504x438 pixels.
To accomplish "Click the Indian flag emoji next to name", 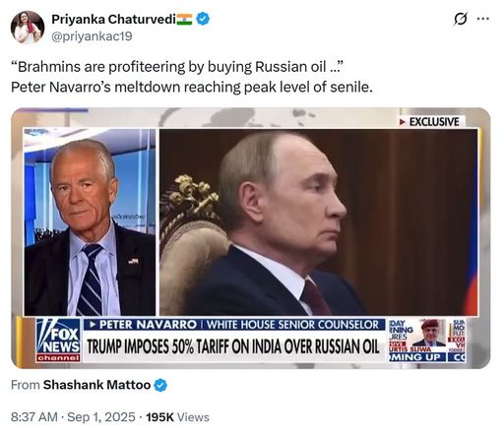I will (x=184, y=20).
